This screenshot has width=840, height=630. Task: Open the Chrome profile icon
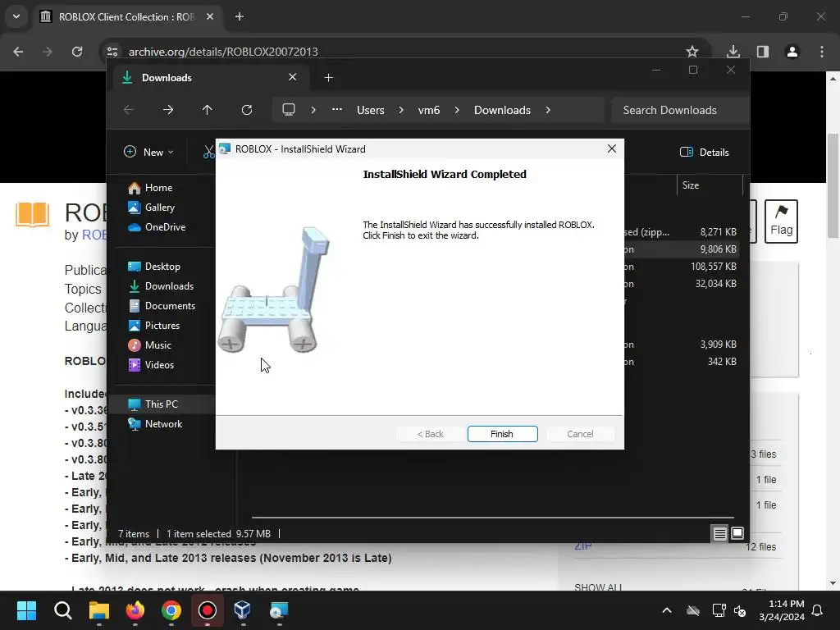point(792,52)
